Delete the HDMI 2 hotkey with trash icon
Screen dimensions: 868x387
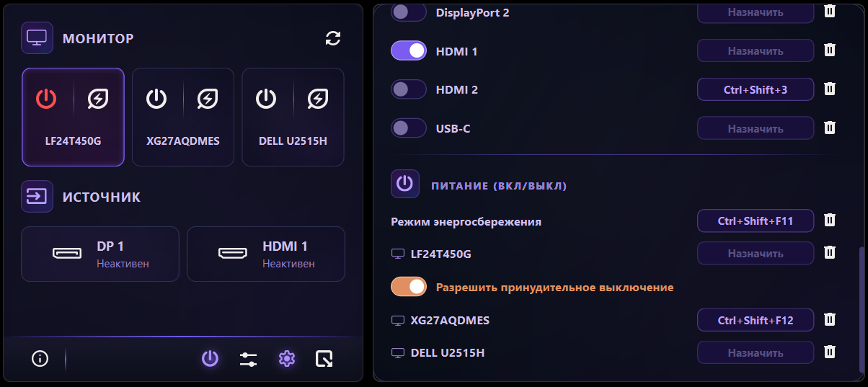pyautogui.click(x=830, y=89)
